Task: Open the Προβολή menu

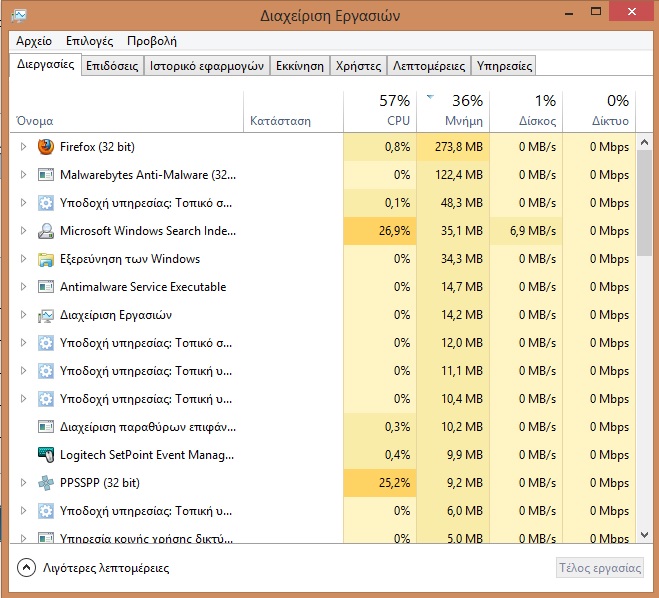Action: [151, 41]
